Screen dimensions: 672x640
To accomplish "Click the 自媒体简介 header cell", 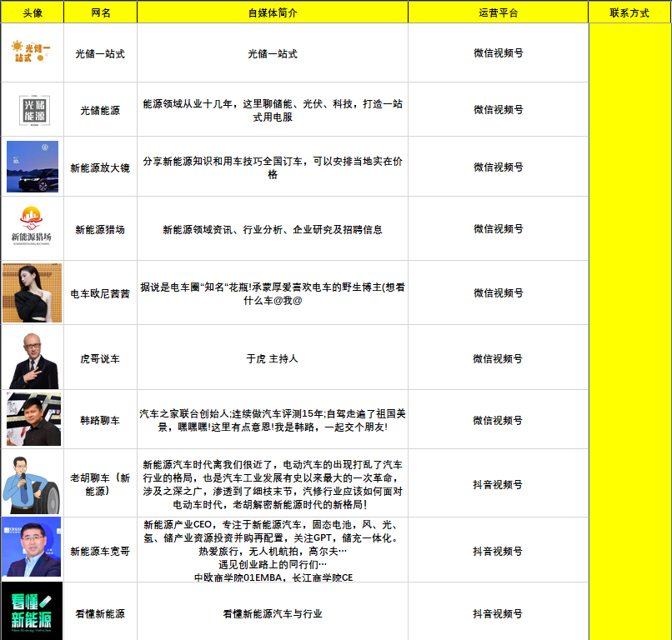I will pyautogui.click(x=273, y=12).
